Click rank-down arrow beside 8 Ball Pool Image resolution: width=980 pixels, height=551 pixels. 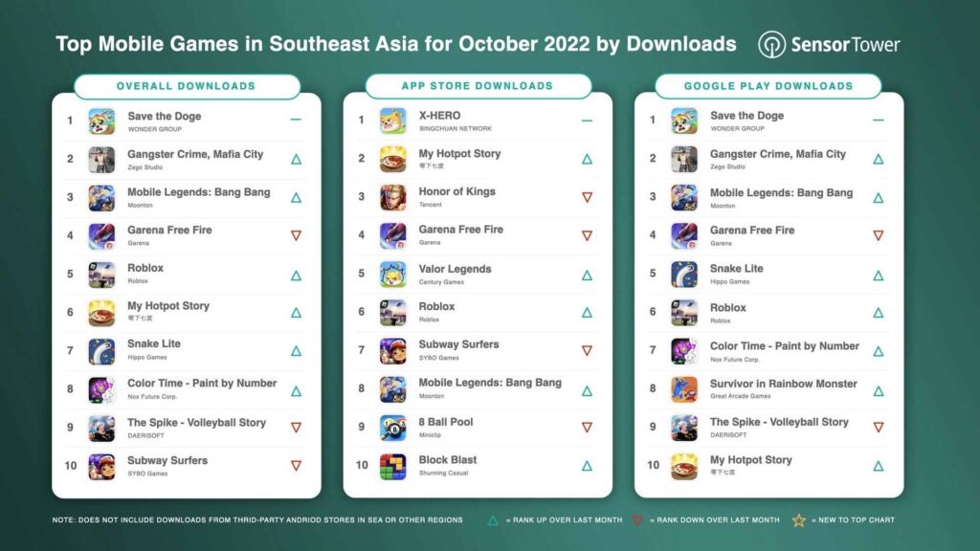pyautogui.click(x=587, y=428)
